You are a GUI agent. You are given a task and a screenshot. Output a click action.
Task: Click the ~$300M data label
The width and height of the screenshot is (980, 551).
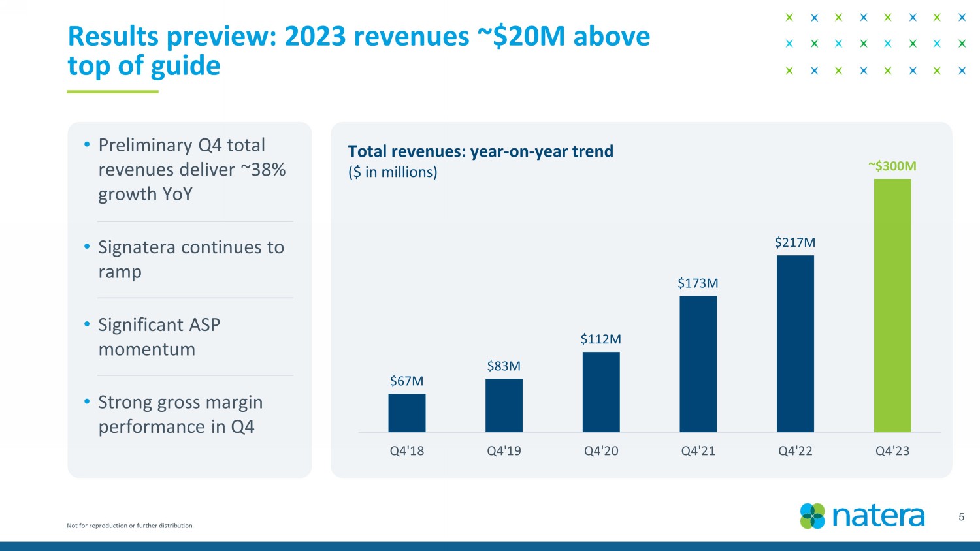[892, 166]
